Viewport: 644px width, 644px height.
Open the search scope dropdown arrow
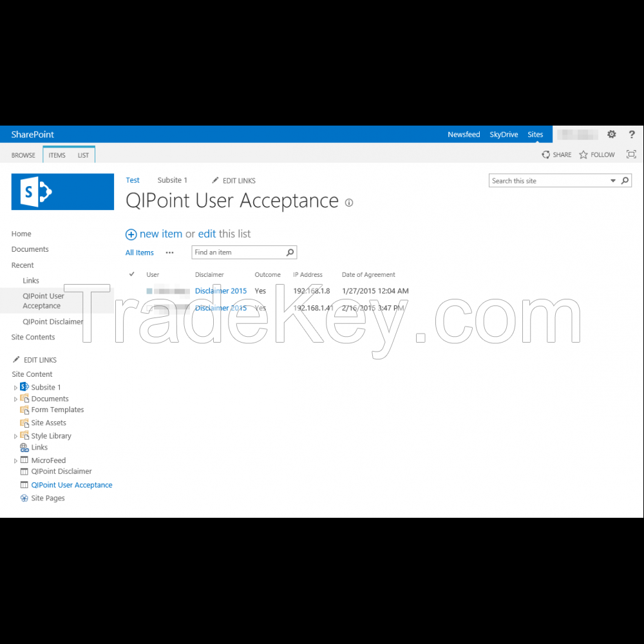click(x=613, y=181)
